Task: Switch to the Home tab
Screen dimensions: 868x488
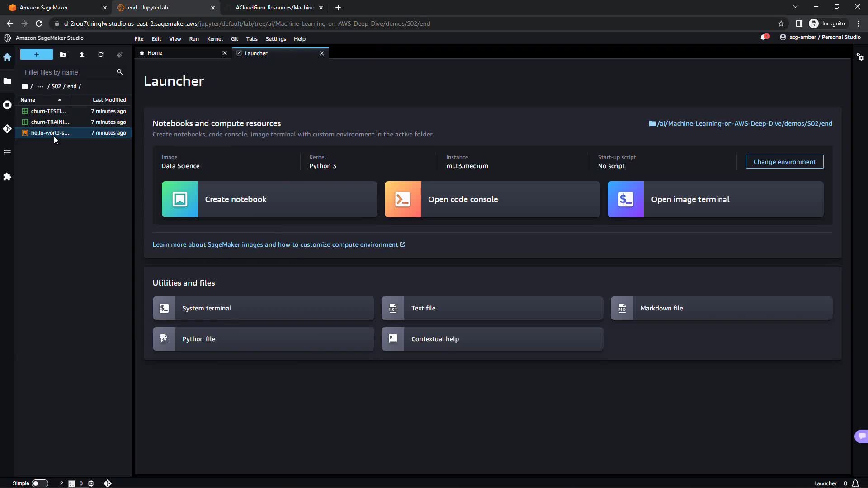Action: 155,53
